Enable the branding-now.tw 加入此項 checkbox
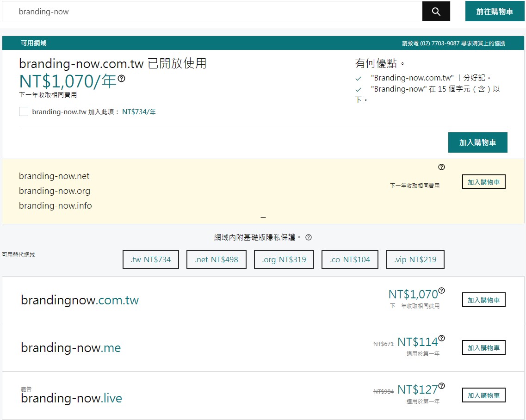526x420 pixels. click(x=24, y=111)
